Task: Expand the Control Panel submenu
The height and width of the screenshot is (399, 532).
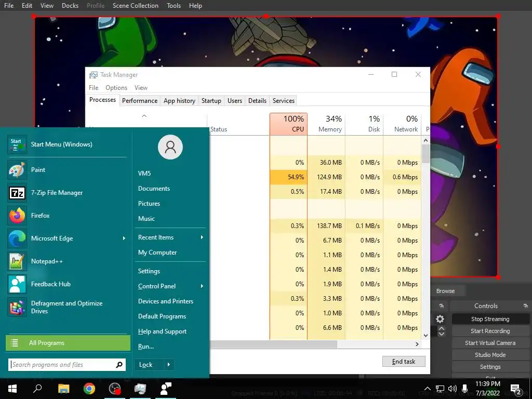Action: tap(202, 286)
